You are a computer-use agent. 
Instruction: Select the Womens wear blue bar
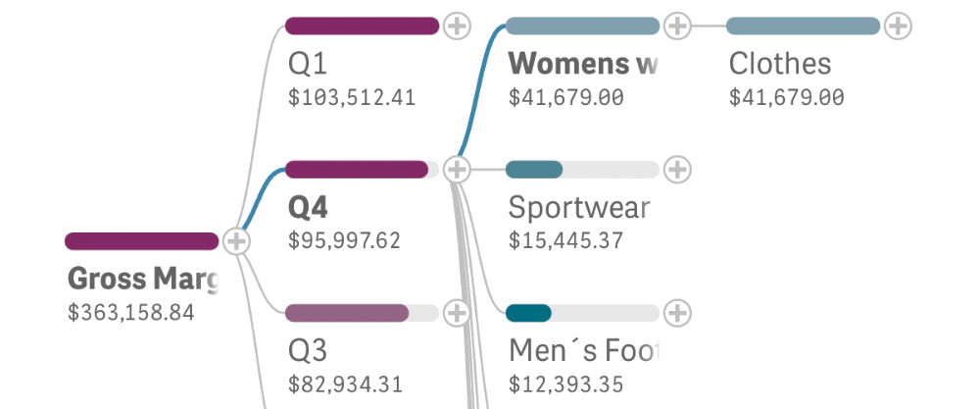[x=582, y=26]
